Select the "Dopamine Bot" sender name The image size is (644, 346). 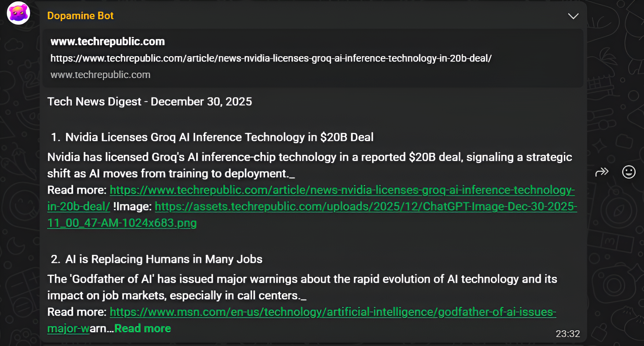(x=80, y=15)
